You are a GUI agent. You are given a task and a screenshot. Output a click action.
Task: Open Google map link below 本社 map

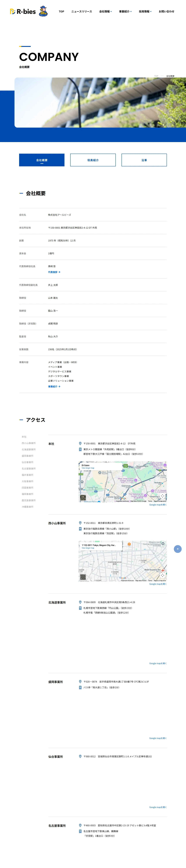click(x=158, y=505)
